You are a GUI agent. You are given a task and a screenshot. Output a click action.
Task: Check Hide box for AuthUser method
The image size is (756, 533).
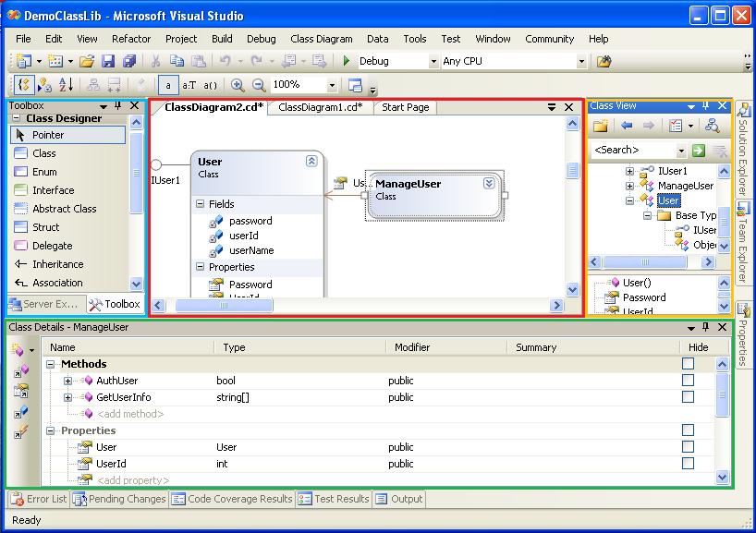coord(688,381)
